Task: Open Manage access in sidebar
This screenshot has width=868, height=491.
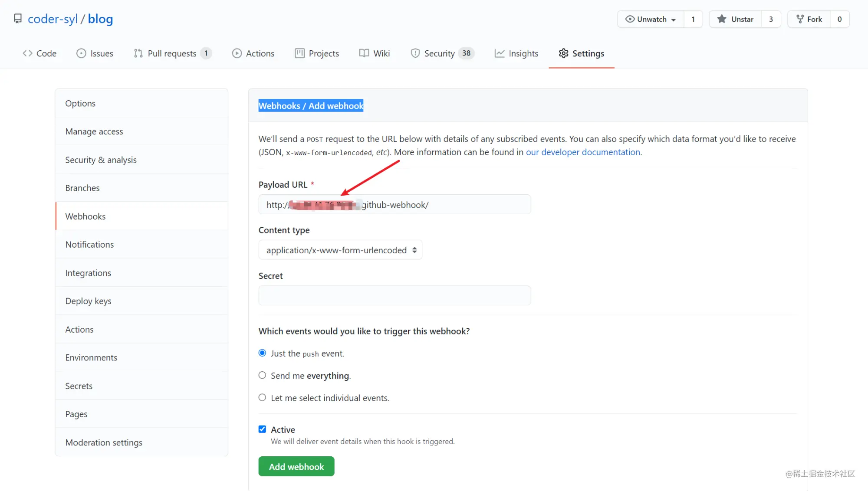Action: [x=142, y=131]
